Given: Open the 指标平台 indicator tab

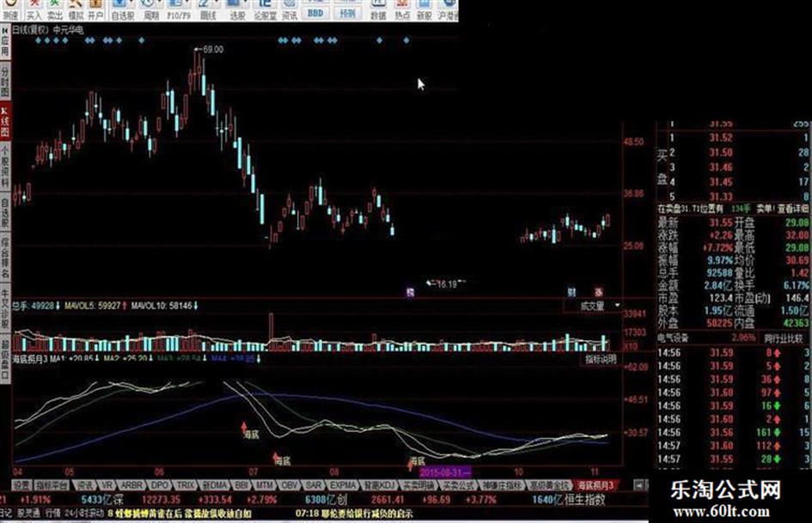Looking at the screenshot, I should point(52,486).
